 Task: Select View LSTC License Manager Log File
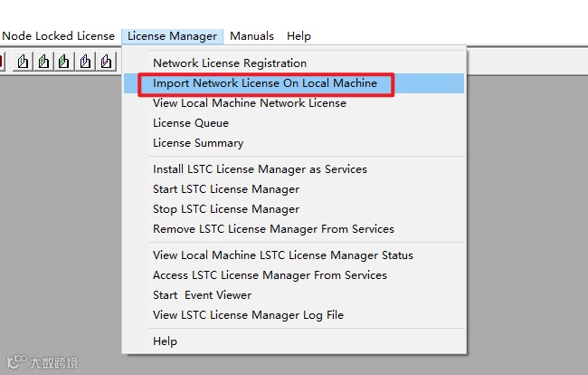click(248, 315)
